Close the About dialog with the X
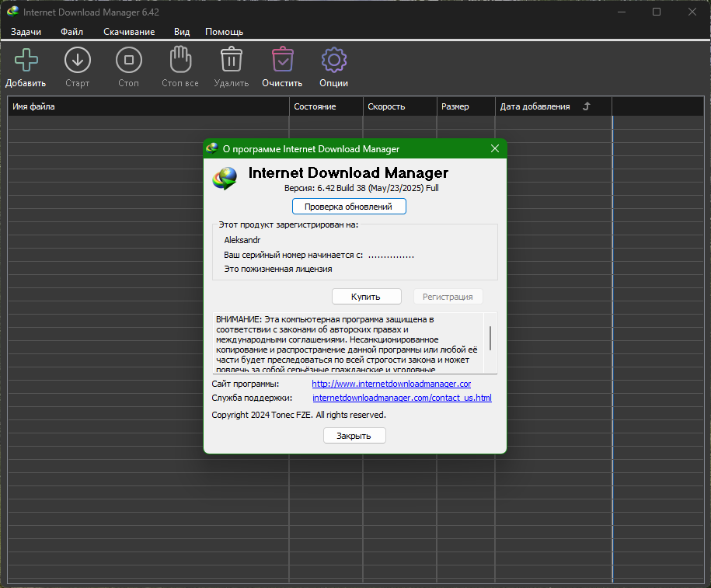This screenshot has width=711, height=588. (x=495, y=148)
